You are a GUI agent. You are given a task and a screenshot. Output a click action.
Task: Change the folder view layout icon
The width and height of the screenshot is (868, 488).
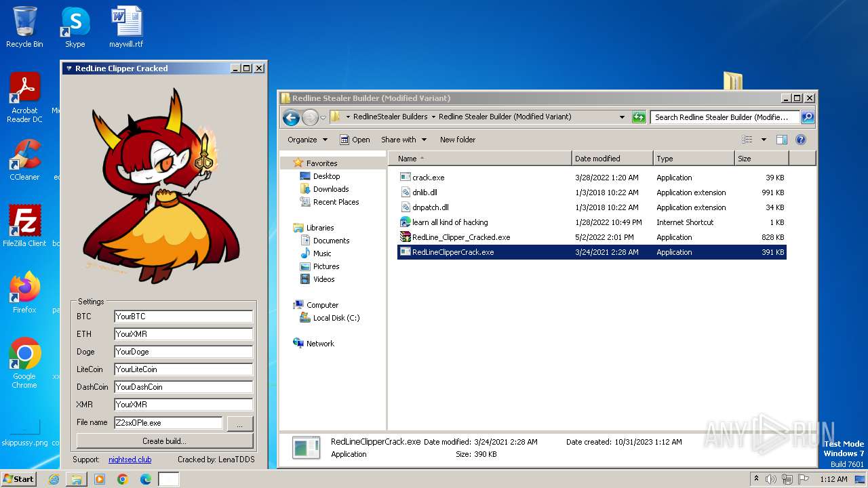coord(747,140)
